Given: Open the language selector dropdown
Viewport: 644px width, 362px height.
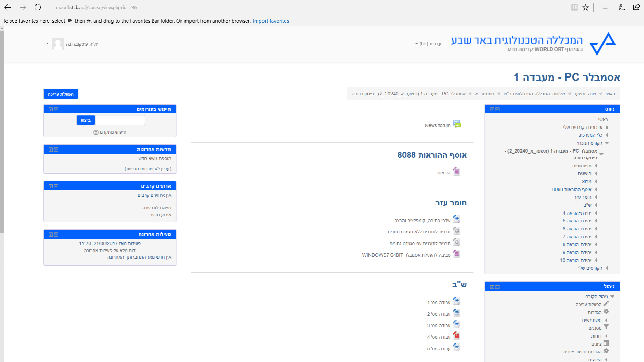Looking at the screenshot, I should pos(428,44).
